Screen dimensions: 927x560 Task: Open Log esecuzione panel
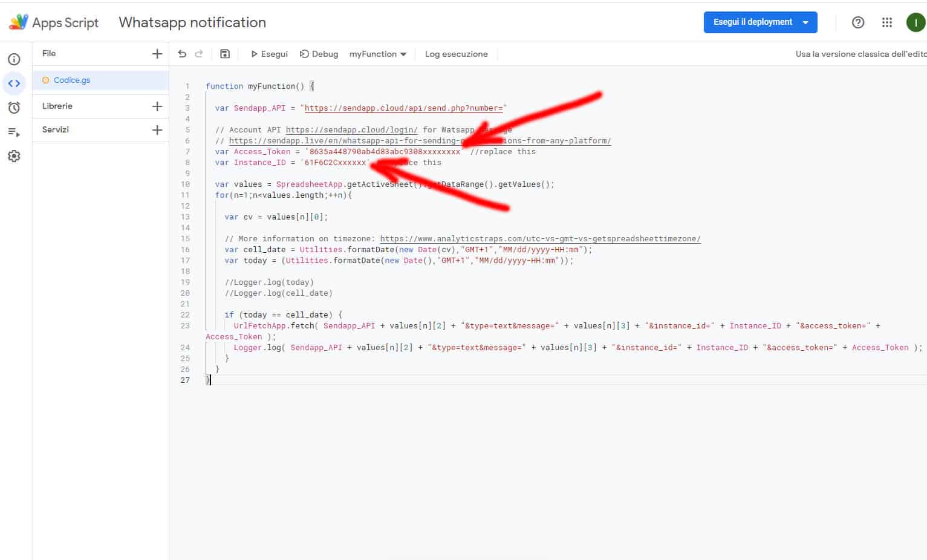pos(456,54)
